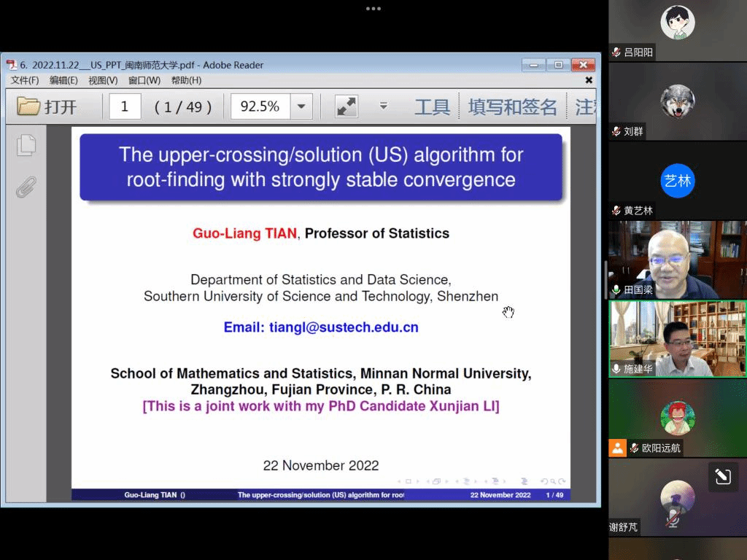Expand the 92.5% zoom dropdown arrow
Screen dimensions: 747x560
click(x=301, y=106)
